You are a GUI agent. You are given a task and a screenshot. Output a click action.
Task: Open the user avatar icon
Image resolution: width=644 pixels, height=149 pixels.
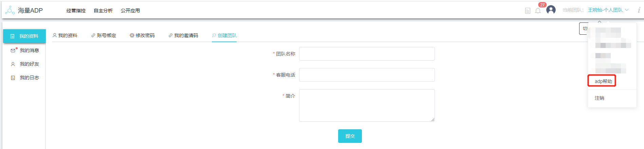tap(551, 10)
